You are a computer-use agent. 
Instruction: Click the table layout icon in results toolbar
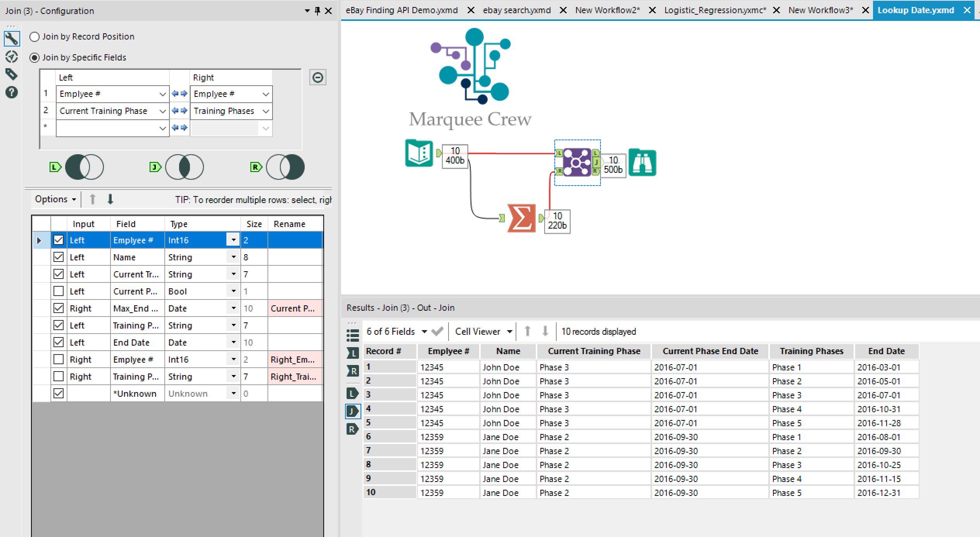(x=352, y=335)
